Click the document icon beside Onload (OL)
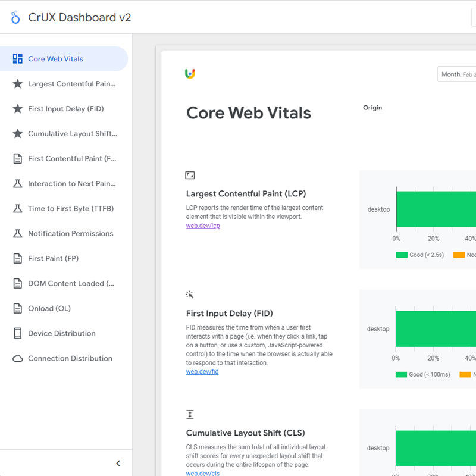This screenshot has width=476, height=476. point(18,308)
